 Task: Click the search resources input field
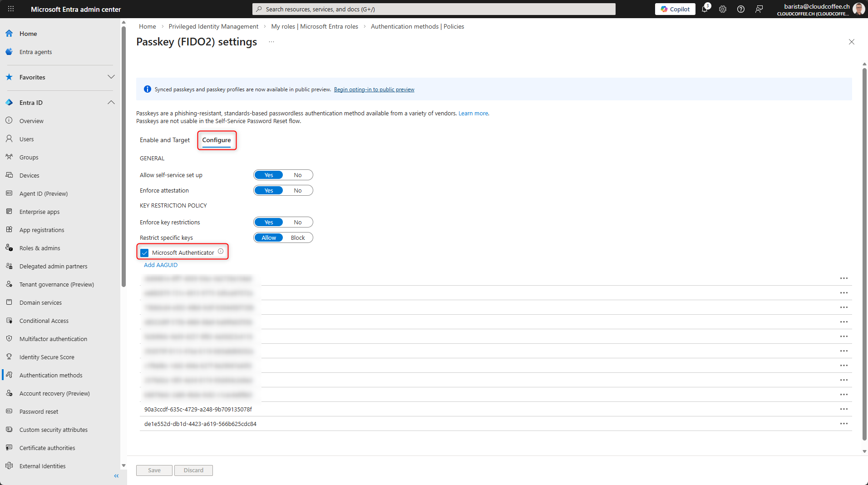tap(434, 9)
